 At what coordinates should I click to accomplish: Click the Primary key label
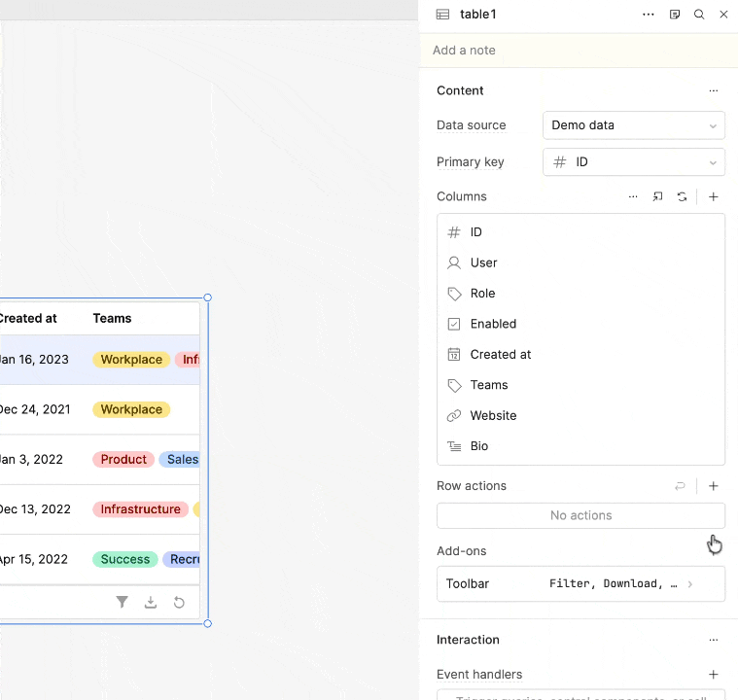point(471,162)
